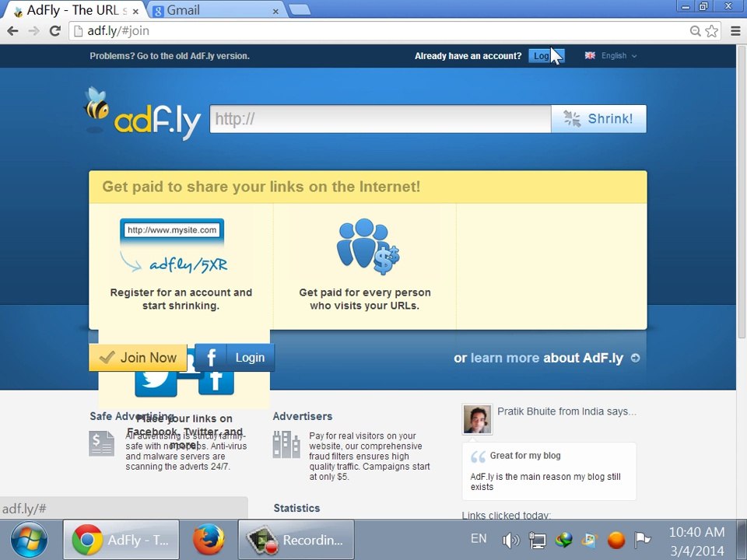Screen dimensions: 747x560
Task: Click the EN language indicator in taskbar
Action: coord(479,538)
